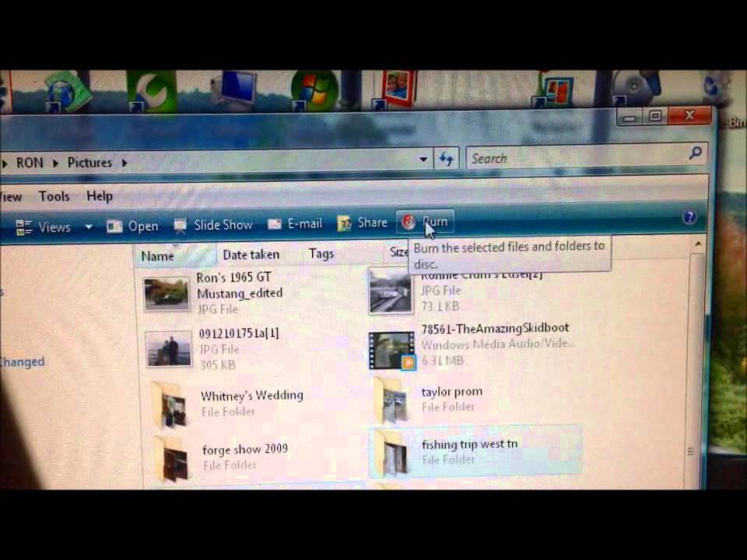
Task: Click the disc drive desktop shortcut icon
Action: click(636, 88)
